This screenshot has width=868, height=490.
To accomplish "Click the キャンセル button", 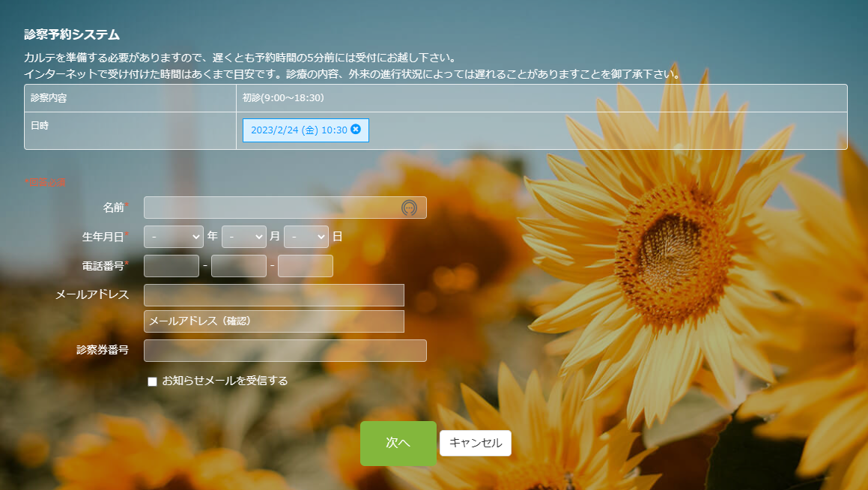I will tap(476, 443).
